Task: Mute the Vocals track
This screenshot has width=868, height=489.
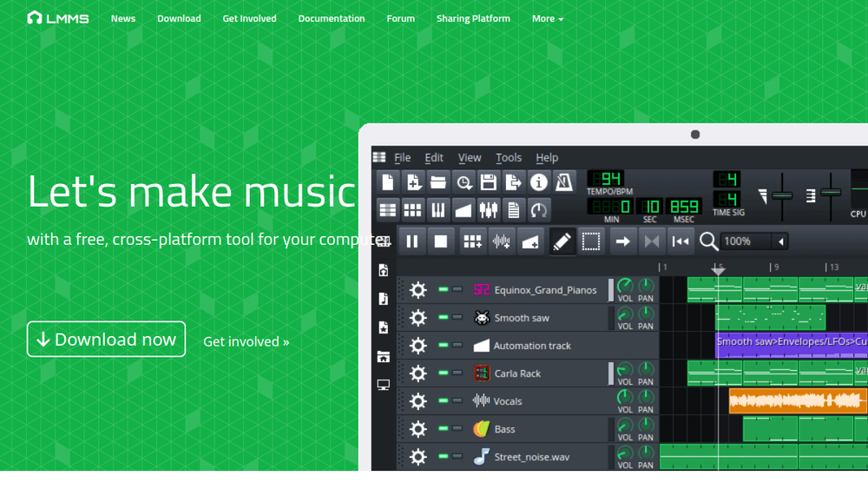Action: click(x=444, y=400)
